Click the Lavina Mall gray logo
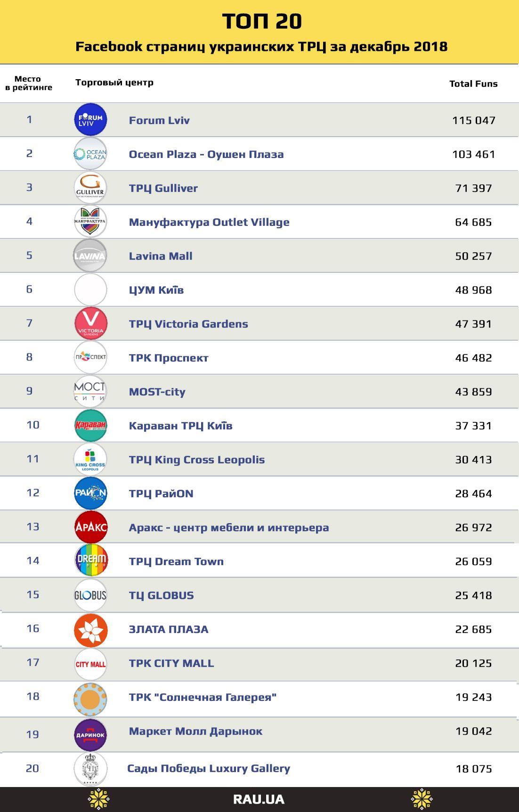 [x=90, y=255]
